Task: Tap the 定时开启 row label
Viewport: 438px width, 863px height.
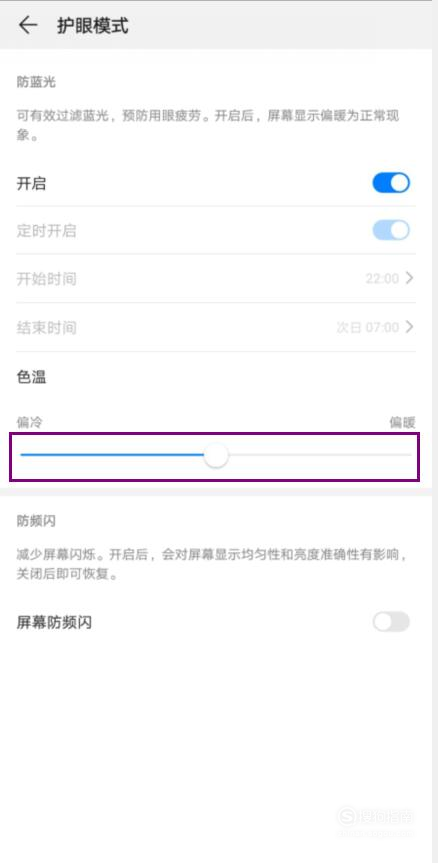Action: [x=46, y=231]
